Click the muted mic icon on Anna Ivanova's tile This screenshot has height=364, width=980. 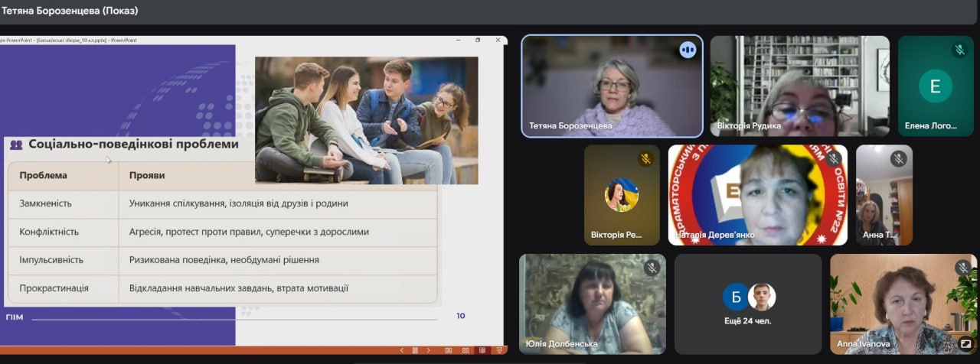click(x=963, y=268)
